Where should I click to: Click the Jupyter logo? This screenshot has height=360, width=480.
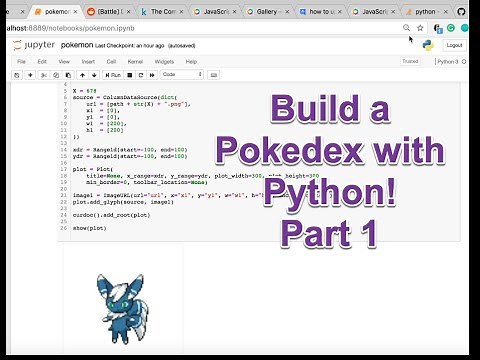pyautogui.click(x=34, y=45)
